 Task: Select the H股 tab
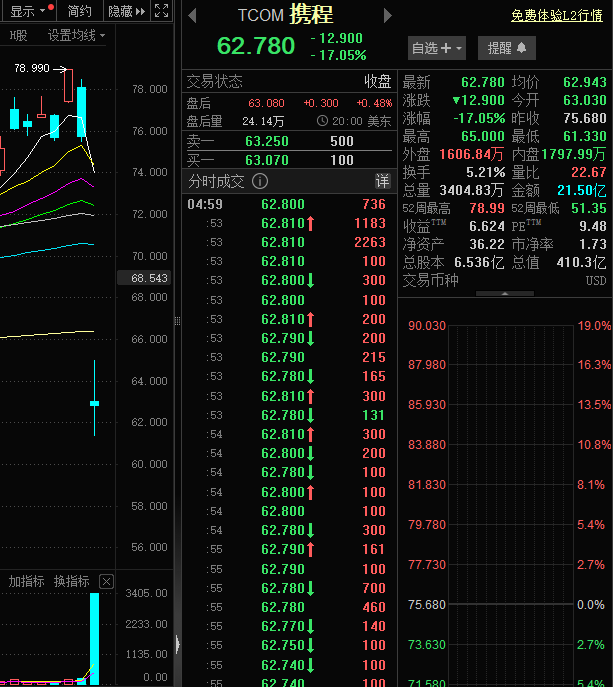(x=18, y=35)
